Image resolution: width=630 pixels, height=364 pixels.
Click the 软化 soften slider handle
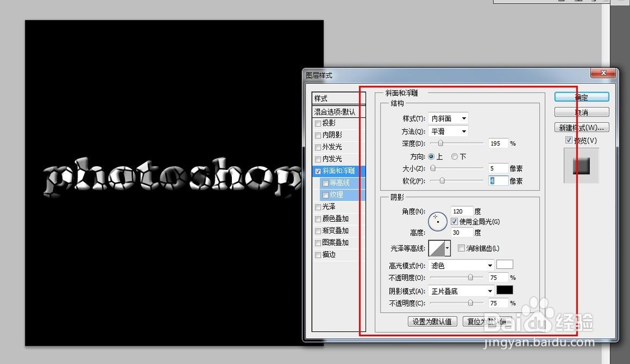pos(442,181)
